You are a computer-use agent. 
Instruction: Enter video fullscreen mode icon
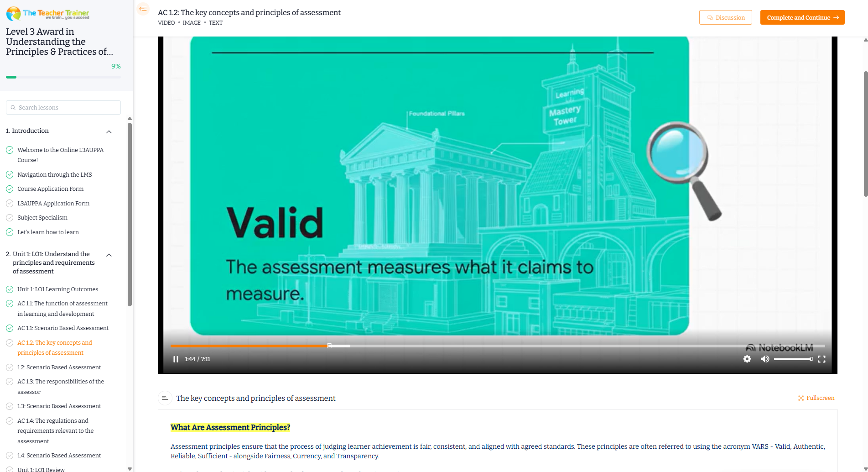click(x=822, y=359)
